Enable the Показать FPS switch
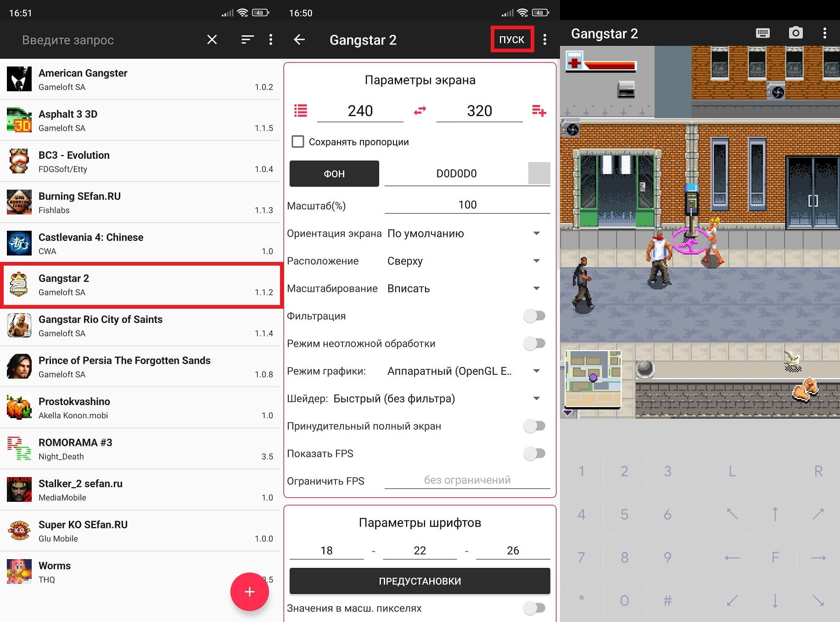Image resolution: width=840 pixels, height=622 pixels. coord(534,454)
